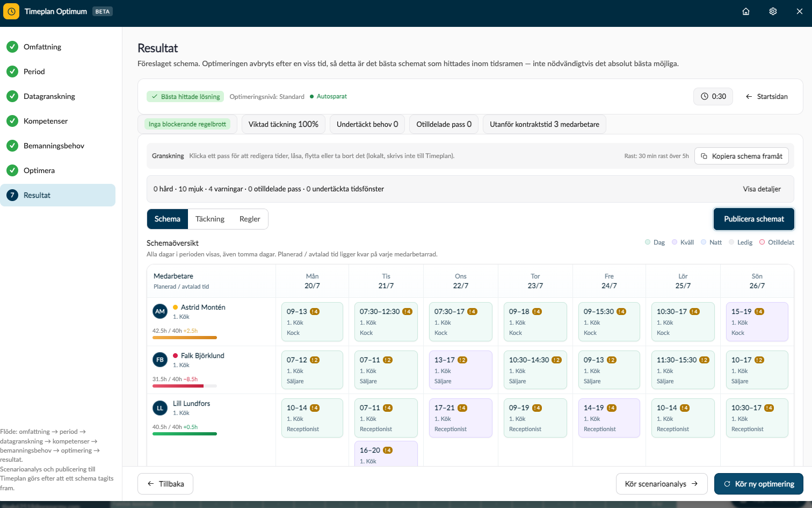Click the Autosparat status text
Image resolution: width=812 pixels, height=508 pixels.
[x=331, y=96]
